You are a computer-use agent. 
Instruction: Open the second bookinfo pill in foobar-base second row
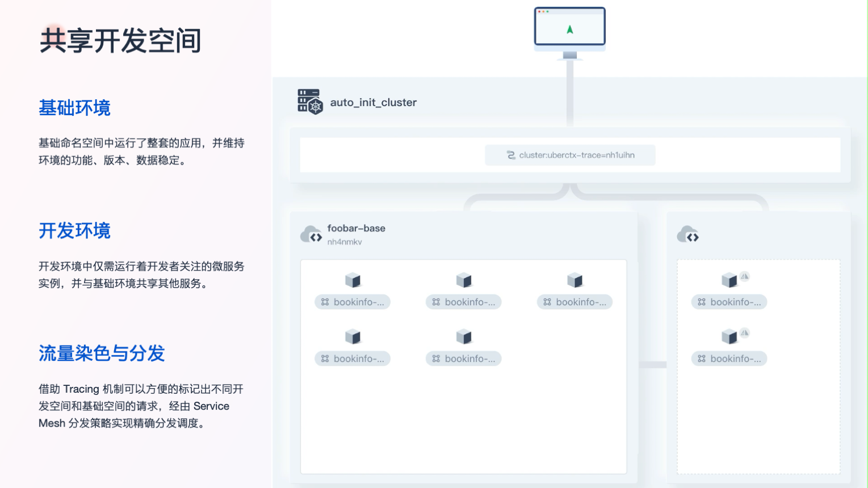(464, 359)
